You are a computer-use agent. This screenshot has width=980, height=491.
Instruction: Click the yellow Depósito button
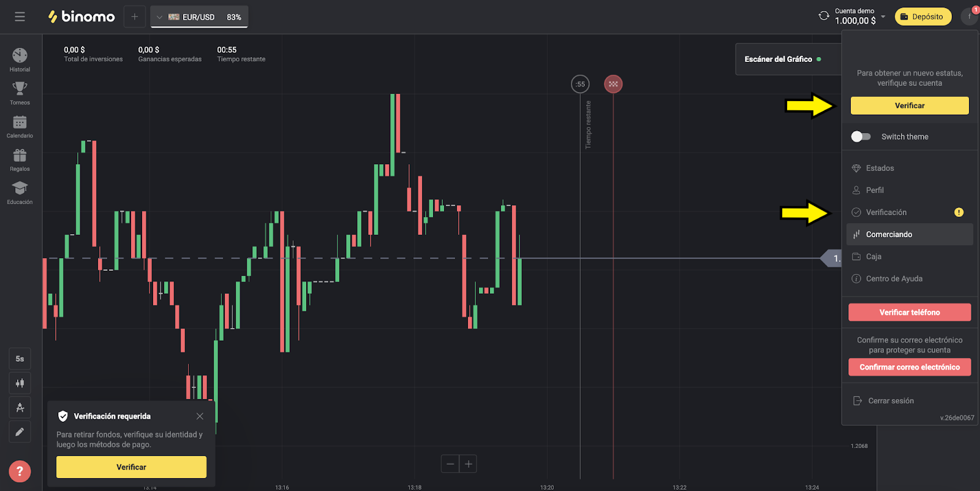(x=922, y=17)
